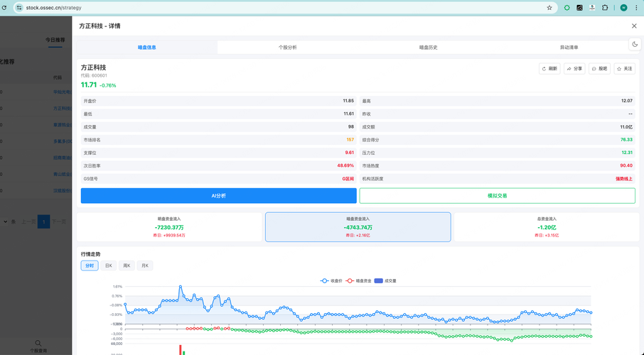Click the 最高 value 12.07
The image size is (644, 355).
tap(627, 101)
